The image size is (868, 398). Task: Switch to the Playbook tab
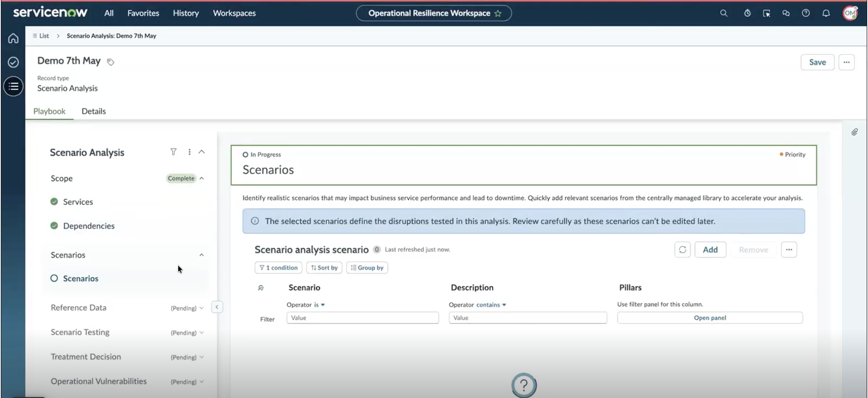(x=49, y=111)
